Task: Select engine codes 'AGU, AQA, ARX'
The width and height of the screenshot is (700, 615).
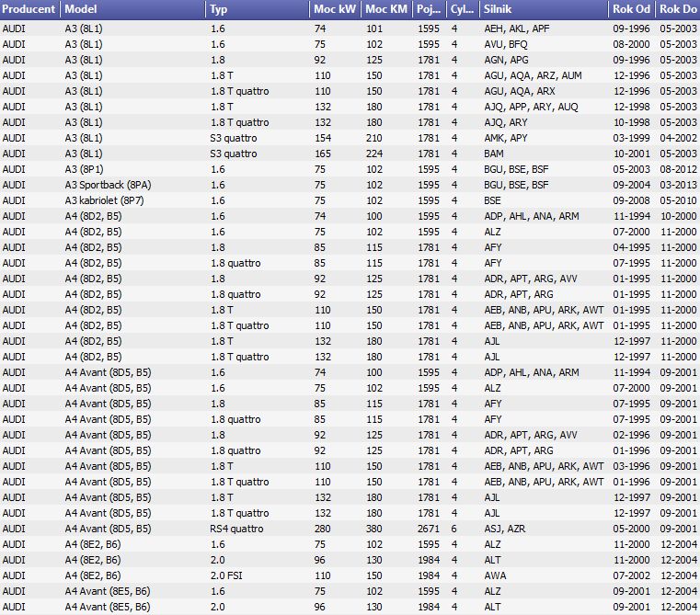Action: point(520,91)
